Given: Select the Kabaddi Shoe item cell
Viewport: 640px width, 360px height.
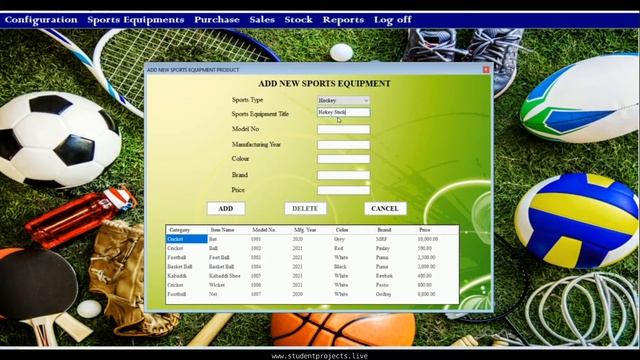Looking at the screenshot, I should coord(224,276).
